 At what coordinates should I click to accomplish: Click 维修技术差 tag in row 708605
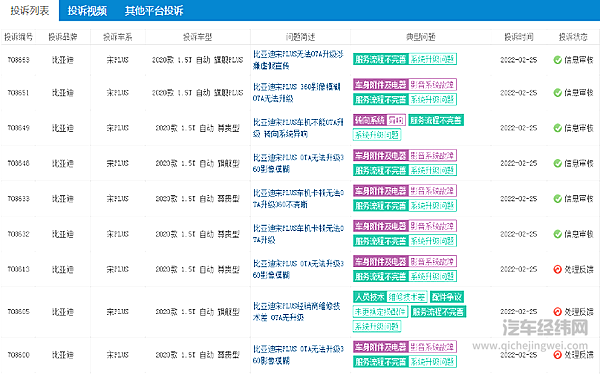(x=407, y=297)
